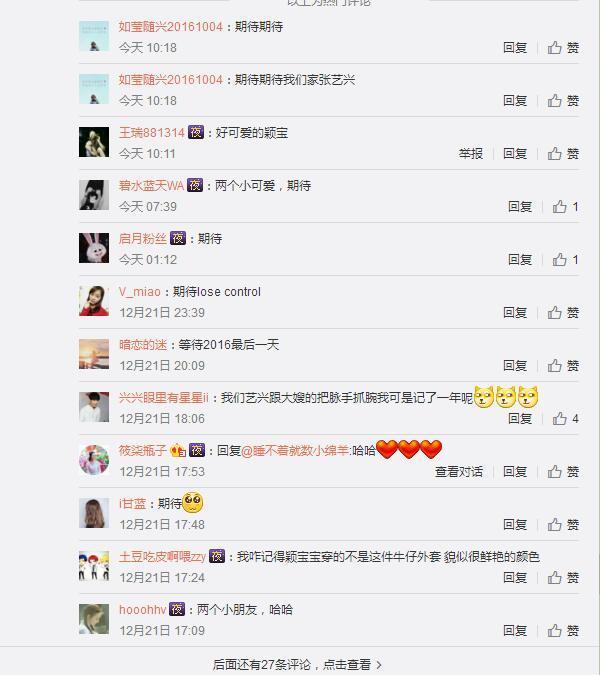Report 王瑞881314's comment via 举报
Image resolution: width=600 pixels, height=675 pixels.
click(470, 154)
